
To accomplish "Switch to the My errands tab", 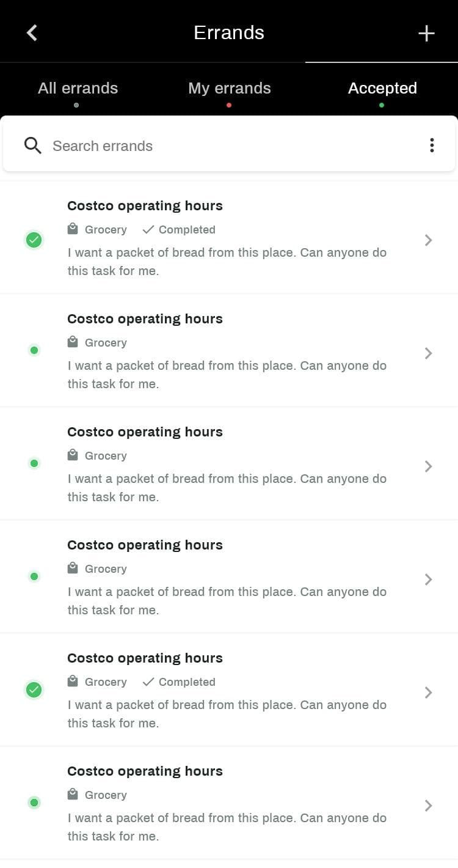I will [x=229, y=89].
